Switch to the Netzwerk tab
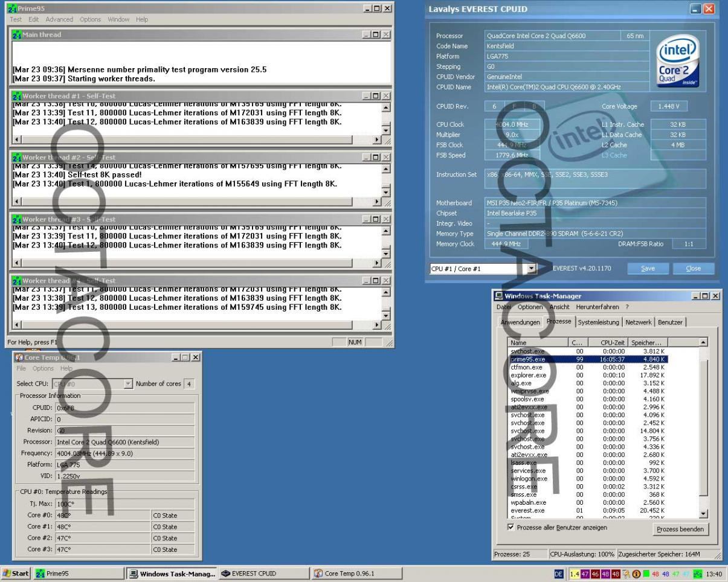 (x=639, y=322)
